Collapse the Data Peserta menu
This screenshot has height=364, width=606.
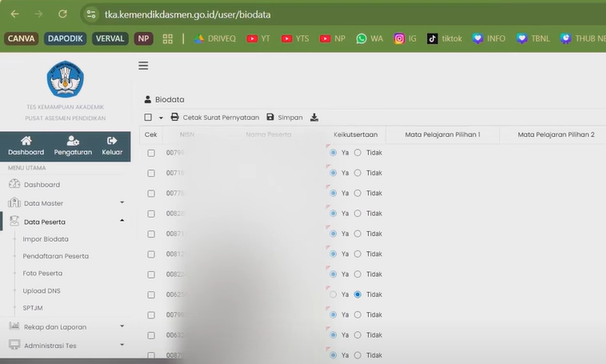(x=65, y=222)
